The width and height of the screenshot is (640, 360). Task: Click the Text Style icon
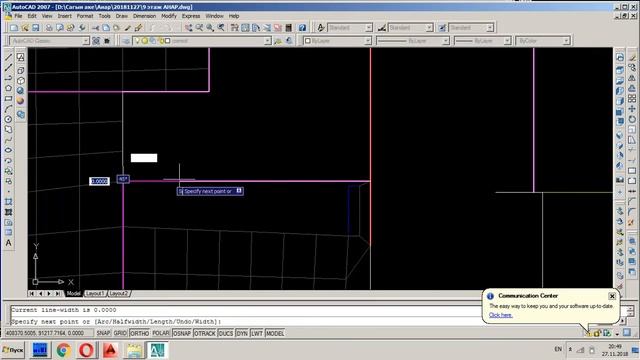pos(321,28)
